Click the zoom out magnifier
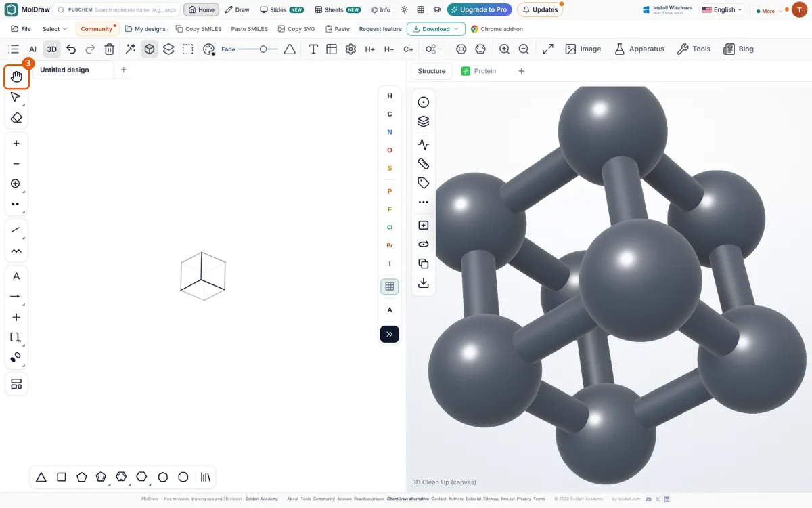The image size is (812, 508). tap(524, 49)
